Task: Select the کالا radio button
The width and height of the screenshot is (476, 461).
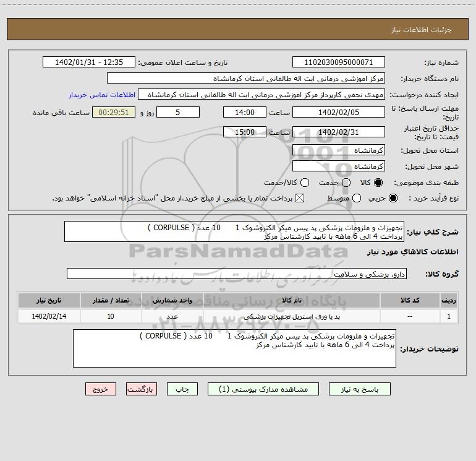Action: pyautogui.click(x=378, y=183)
